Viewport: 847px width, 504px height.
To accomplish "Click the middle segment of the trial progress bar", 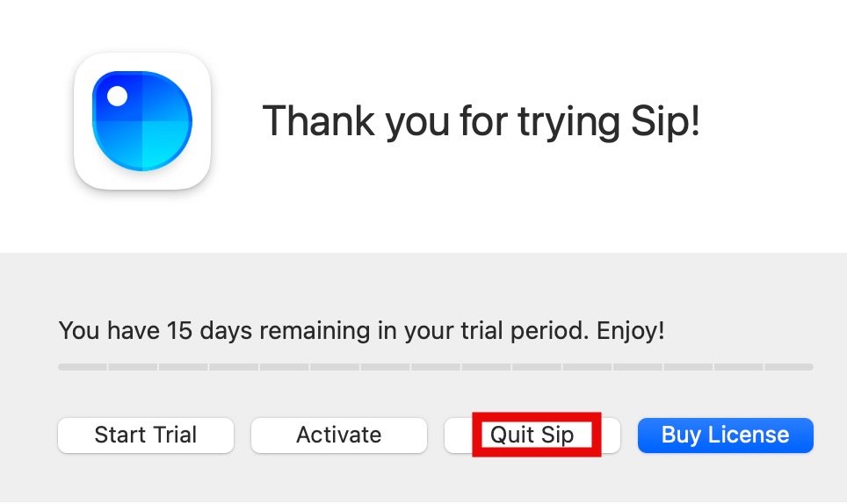I will (436, 367).
